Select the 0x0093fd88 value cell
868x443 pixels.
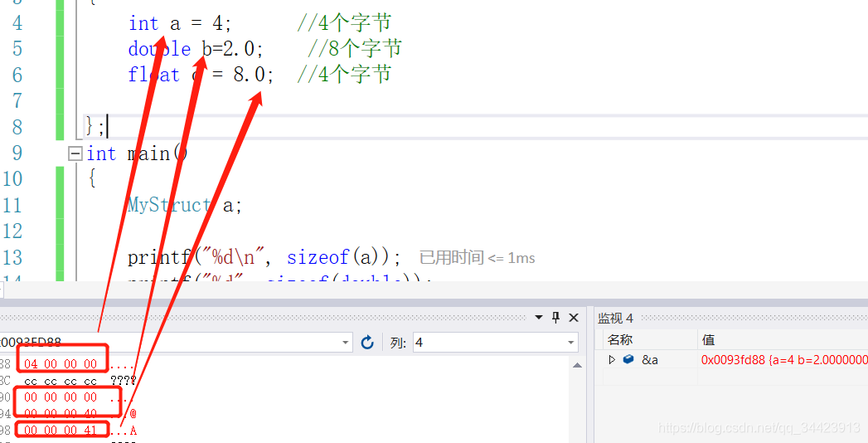click(x=784, y=360)
